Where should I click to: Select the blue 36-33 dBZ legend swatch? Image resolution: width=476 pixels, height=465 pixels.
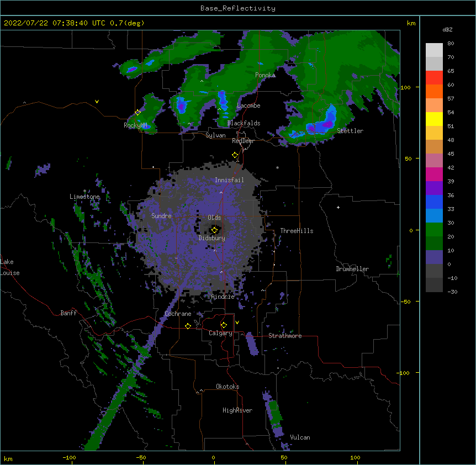(434, 202)
